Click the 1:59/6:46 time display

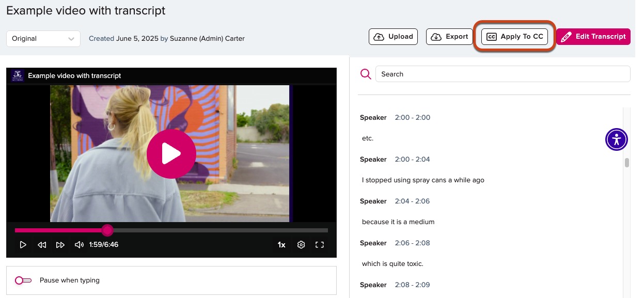coord(104,245)
